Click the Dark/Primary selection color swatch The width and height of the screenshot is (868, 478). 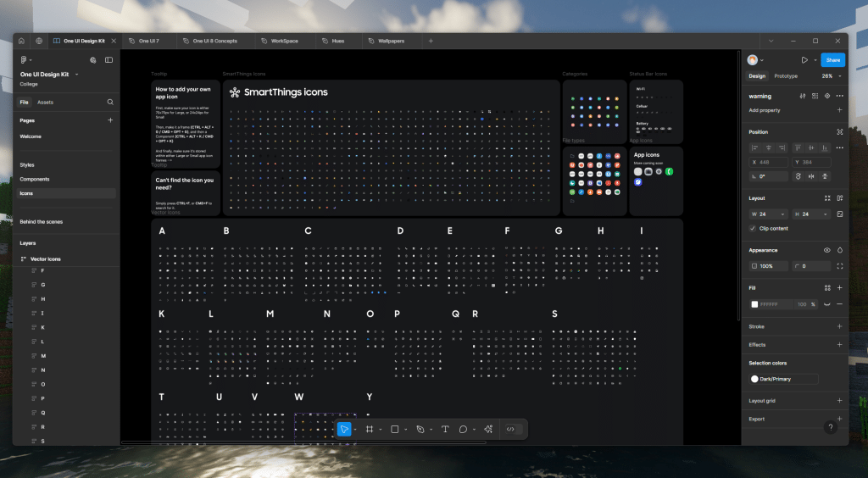(754, 379)
